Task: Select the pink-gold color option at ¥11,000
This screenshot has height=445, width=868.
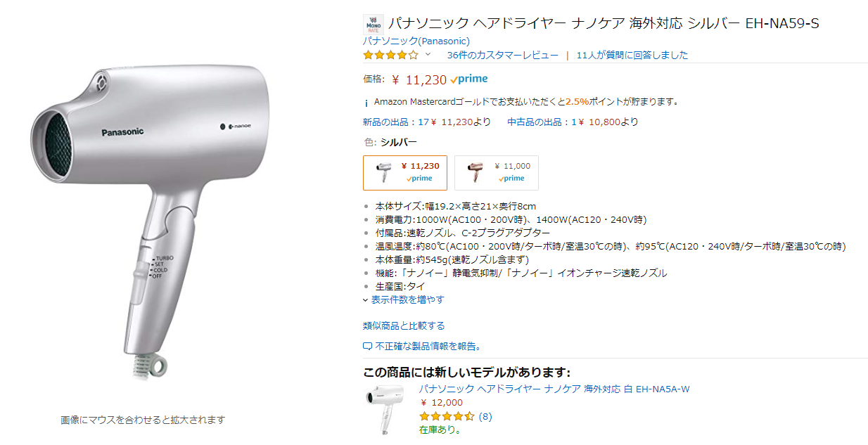Action: 496,172
